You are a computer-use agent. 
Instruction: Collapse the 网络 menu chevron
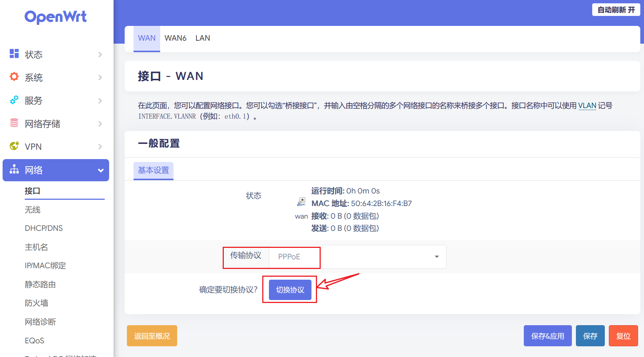coord(101,170)
